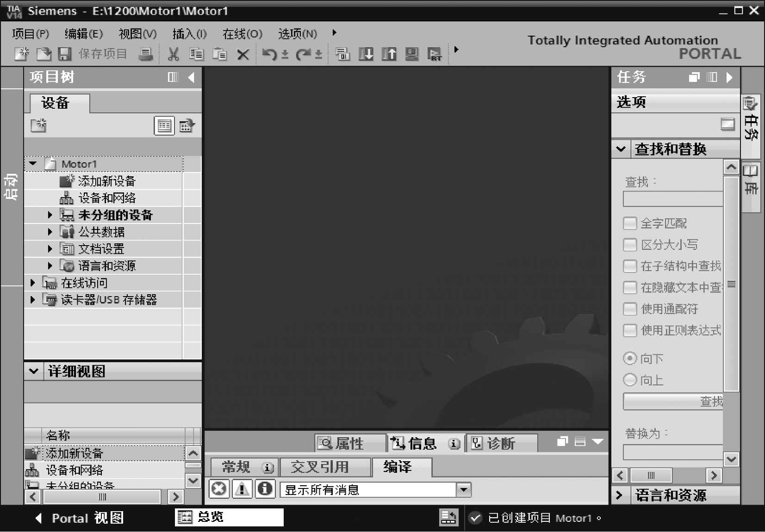
Task: Click the project tree overview table icon
Action: (164, 126)
